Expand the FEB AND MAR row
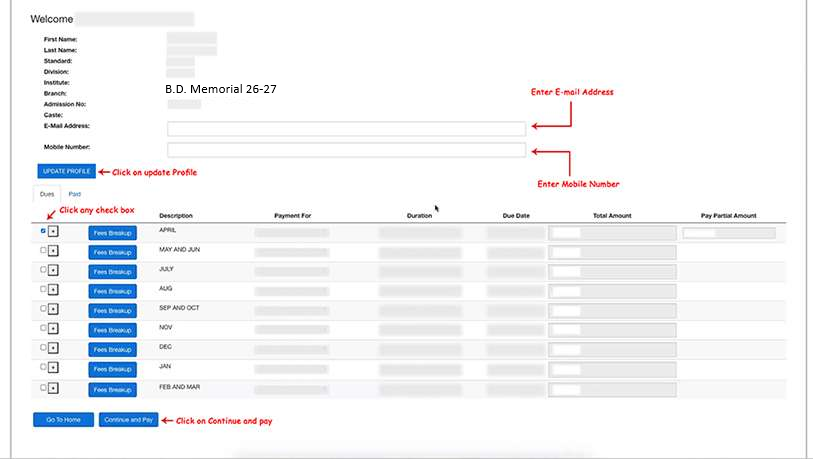 pos(53,387)
